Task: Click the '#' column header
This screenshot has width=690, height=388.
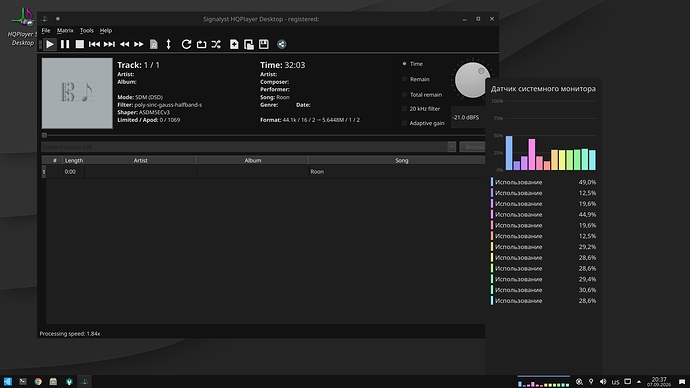Action: click(x=54, y=161)
